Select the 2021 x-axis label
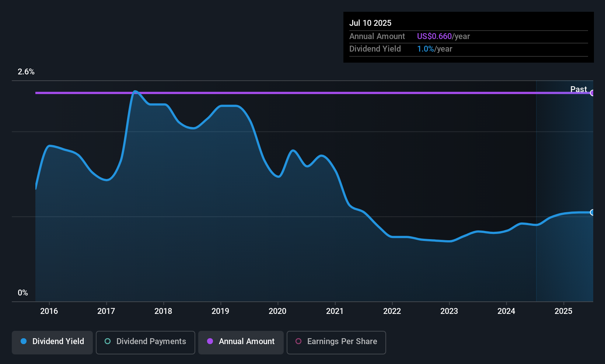Image resolution: width=605 pixels, height=364 pixels. point(335,311)
